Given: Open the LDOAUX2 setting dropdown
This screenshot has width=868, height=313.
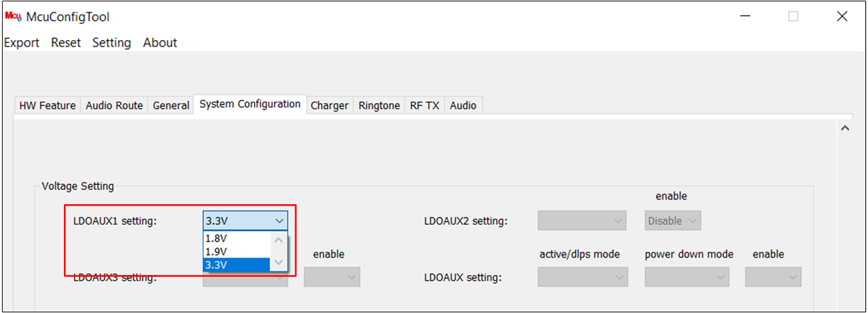Looking at the screenshot, I should (582, 221).
